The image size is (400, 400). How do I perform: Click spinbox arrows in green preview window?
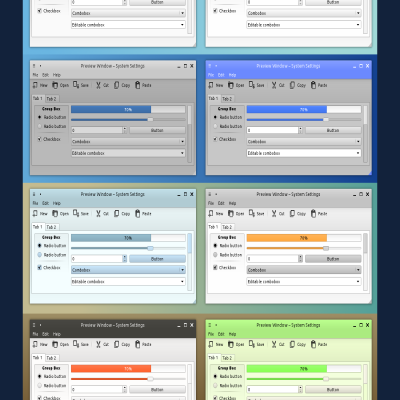point(301,389)
